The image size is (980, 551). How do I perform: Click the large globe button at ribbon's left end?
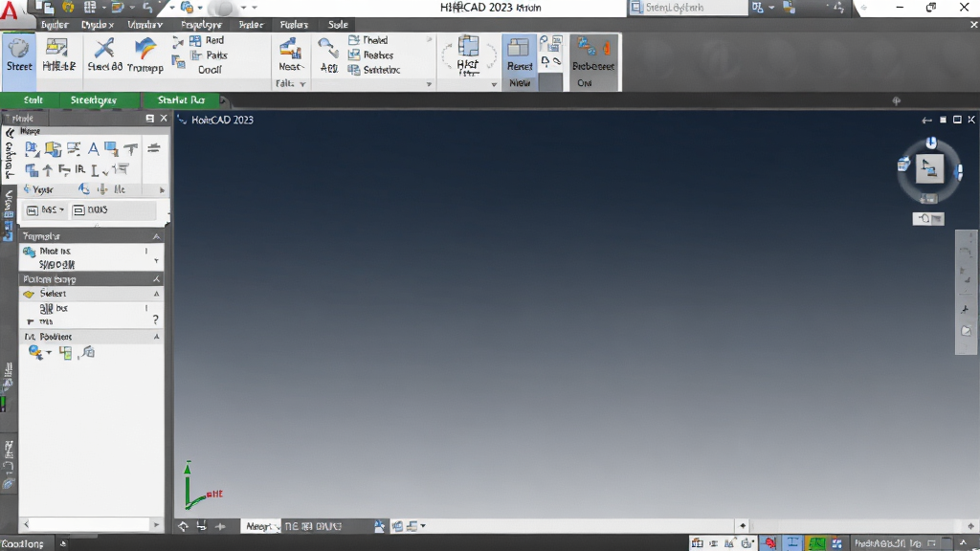point(19,55)
